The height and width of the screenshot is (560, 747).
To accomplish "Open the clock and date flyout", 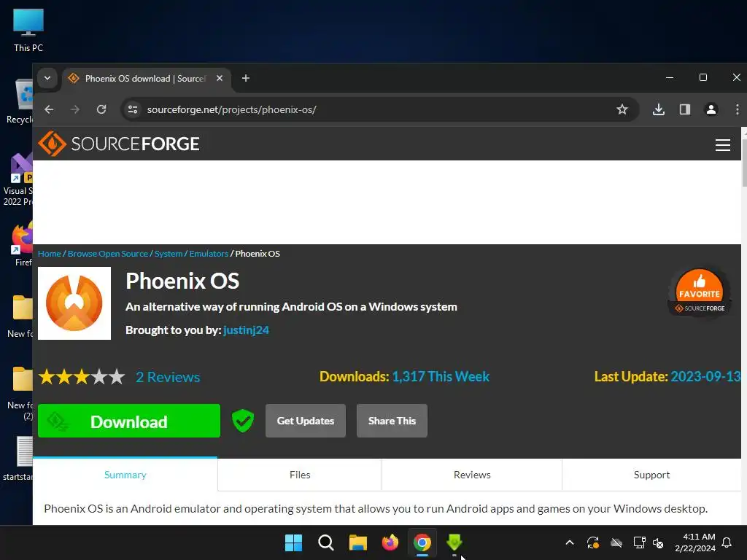I will click(694, 542).
